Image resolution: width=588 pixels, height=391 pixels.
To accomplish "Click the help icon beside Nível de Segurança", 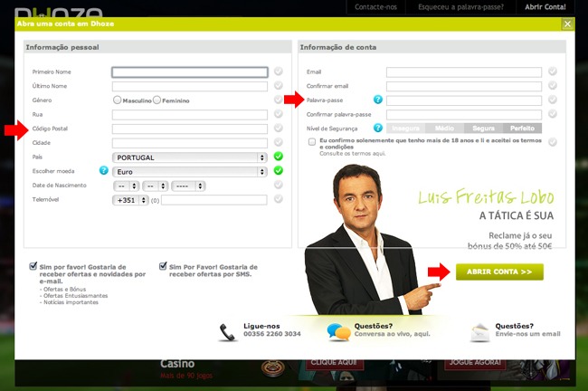I will point(378,128).
